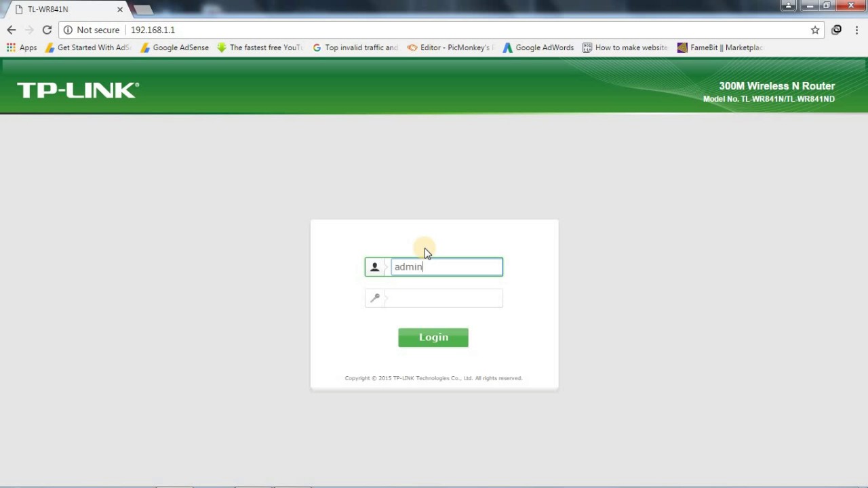Click the extension icon beside the star

[837, 30]
